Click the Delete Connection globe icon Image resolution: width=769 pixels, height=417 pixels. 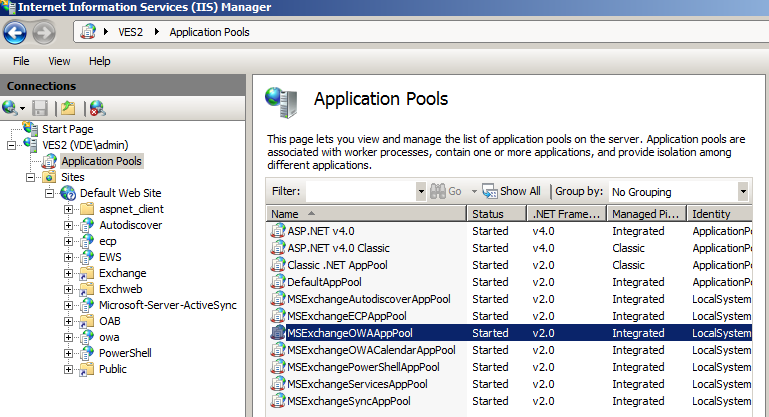click(97, 108)
